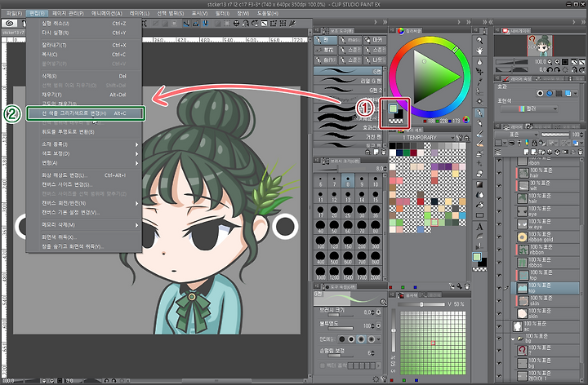Choose 선 색을 그리기색으로 변경 menu item
588x385 pixels.
86,113
